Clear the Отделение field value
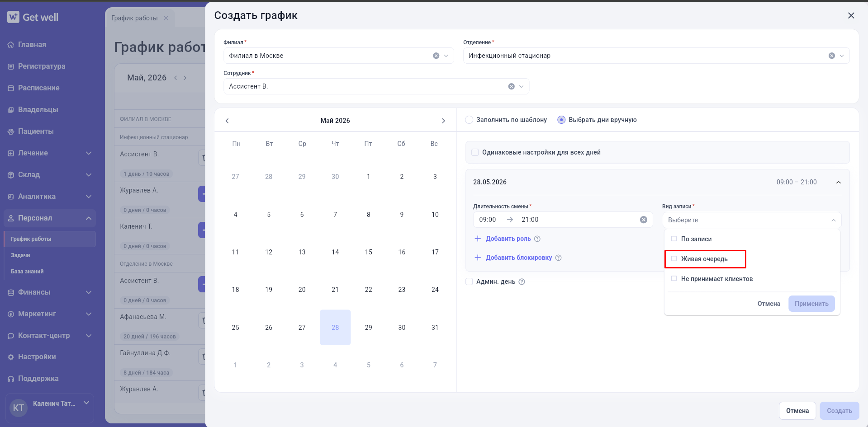This screenshot has width=868, height=427. click(x=832, y=56)
